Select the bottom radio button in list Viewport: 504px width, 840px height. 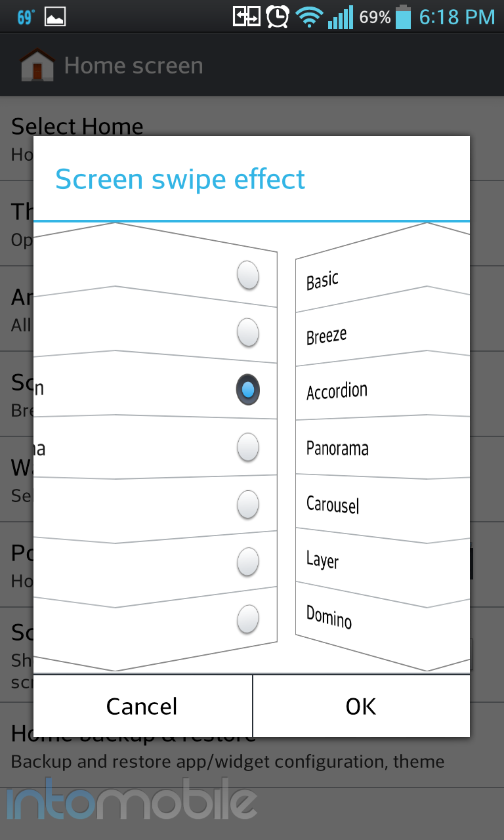pyautogui.click(x=248, y=619)
